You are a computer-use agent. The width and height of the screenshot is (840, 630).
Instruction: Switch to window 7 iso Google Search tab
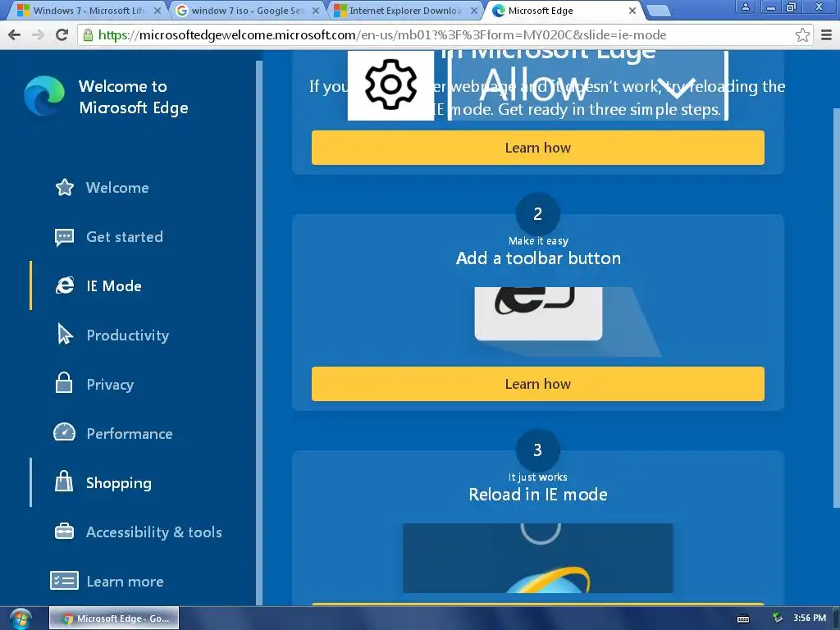tap(244, 11)
